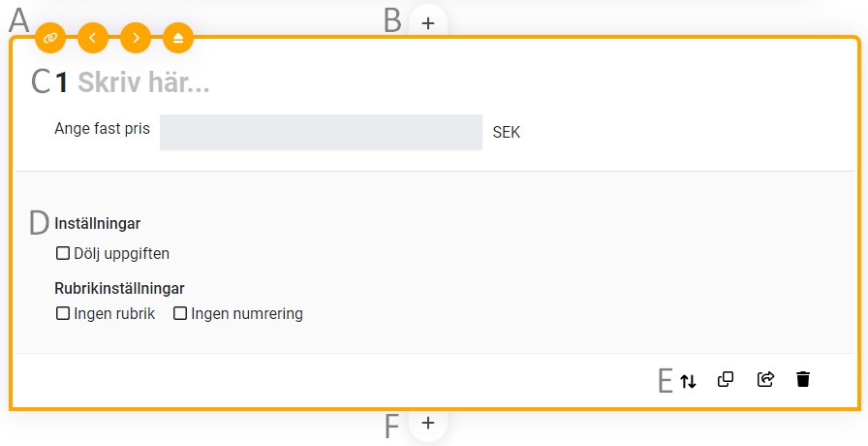Screen dimensions: 868x446
Task: Tick the Ingen rubrik checkbox
Action: 63,313
